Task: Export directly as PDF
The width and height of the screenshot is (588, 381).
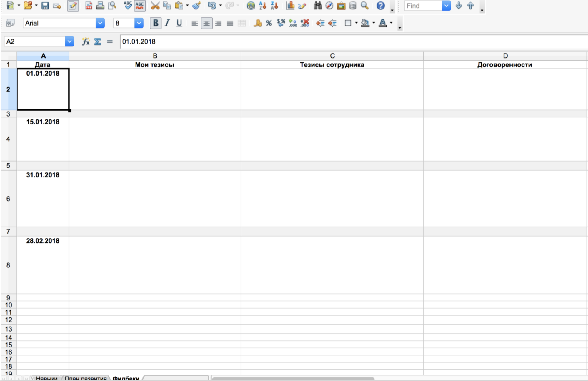Action: coord(89,6)
